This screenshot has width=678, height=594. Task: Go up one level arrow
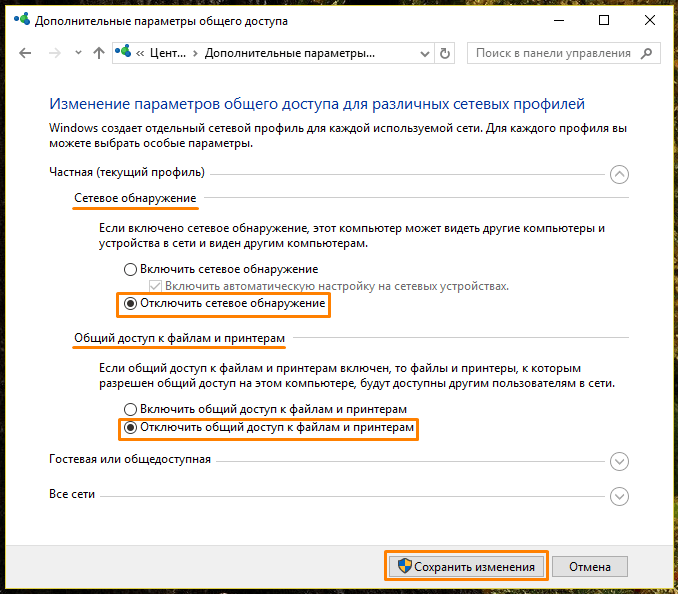(99, 53)
